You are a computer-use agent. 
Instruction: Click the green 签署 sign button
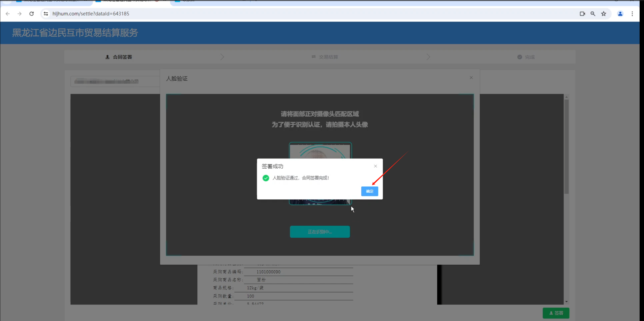pos(556,313)
